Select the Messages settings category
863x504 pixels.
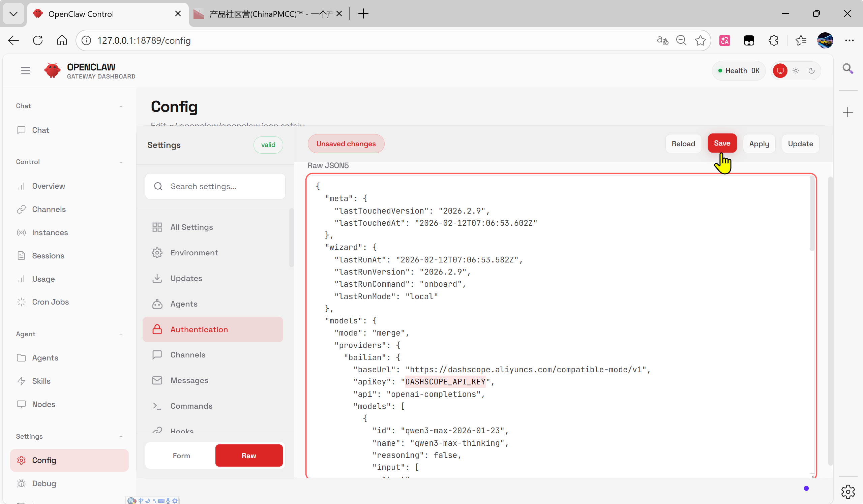click(x=189, y=380)
